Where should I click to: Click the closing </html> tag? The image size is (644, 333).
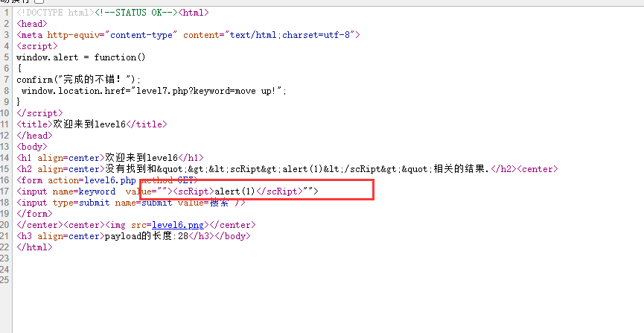34,247
